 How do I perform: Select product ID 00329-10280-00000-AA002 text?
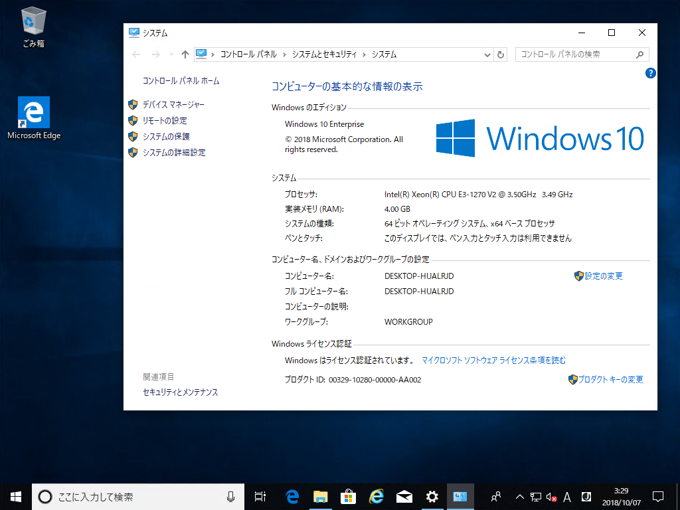tap(375, 380)
